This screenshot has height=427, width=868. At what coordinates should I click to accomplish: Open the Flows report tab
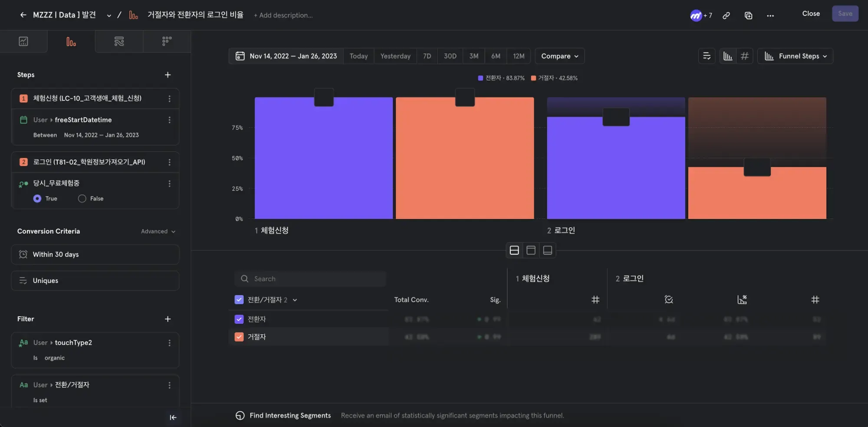pos(119,41)
